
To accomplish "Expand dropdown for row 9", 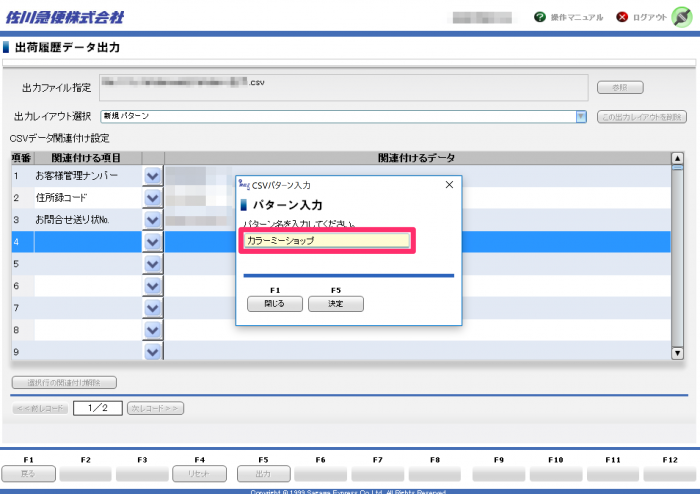I will pyautogui.click(x=153, y=352).
